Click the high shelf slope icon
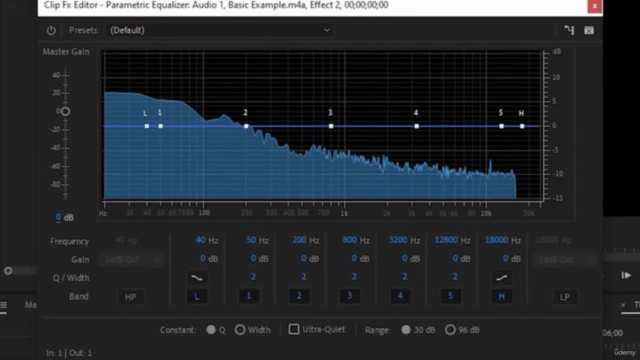Screen dimensions: 640x360 502,278
